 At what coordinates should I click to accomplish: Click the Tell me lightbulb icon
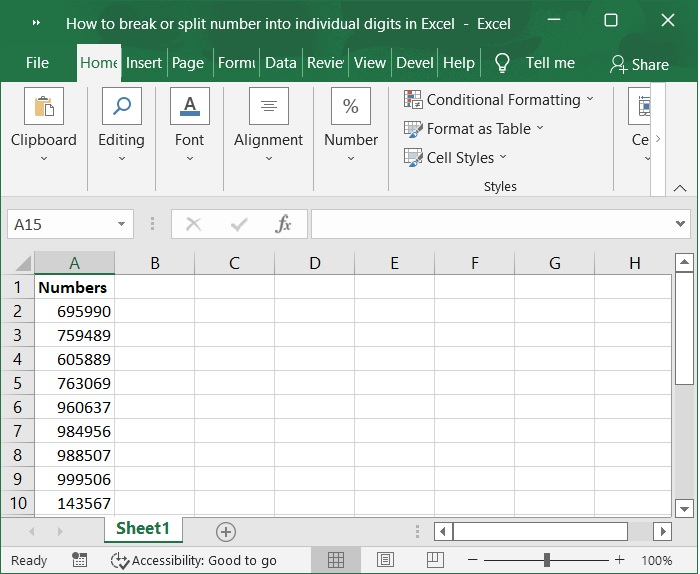click(502, 63)
